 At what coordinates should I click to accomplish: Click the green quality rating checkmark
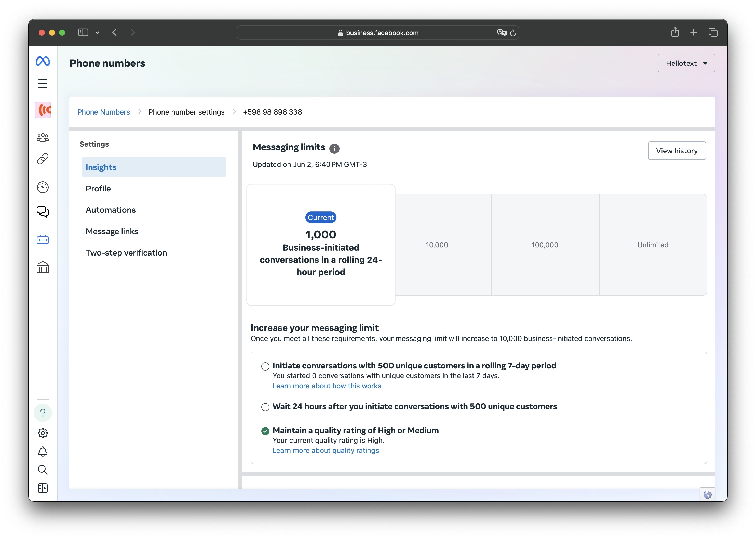tap(265, 431)
